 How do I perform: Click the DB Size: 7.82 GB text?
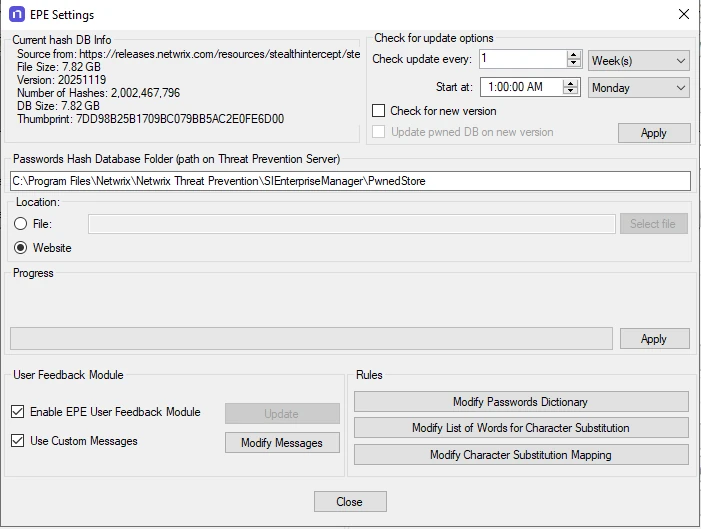[x=58, y=106]
